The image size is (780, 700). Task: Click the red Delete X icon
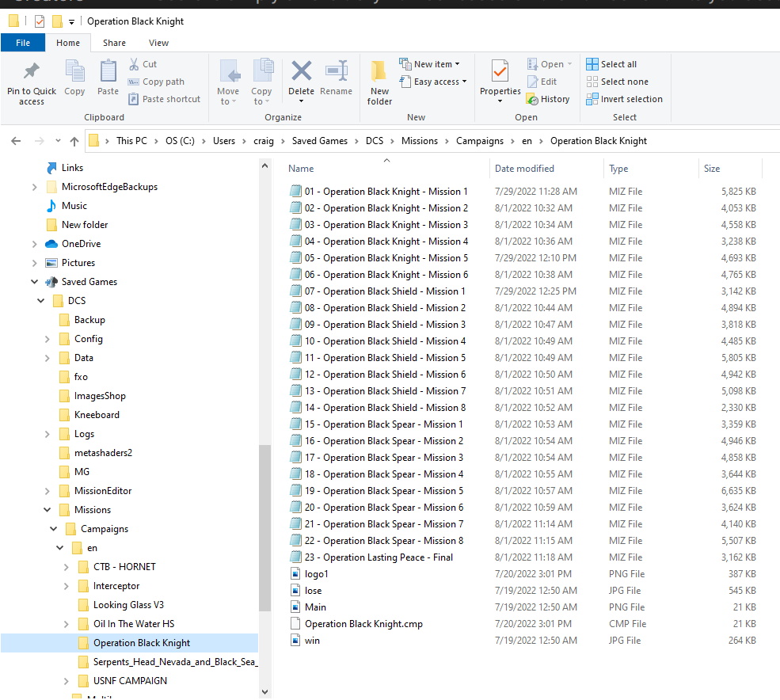coord(302,70)
